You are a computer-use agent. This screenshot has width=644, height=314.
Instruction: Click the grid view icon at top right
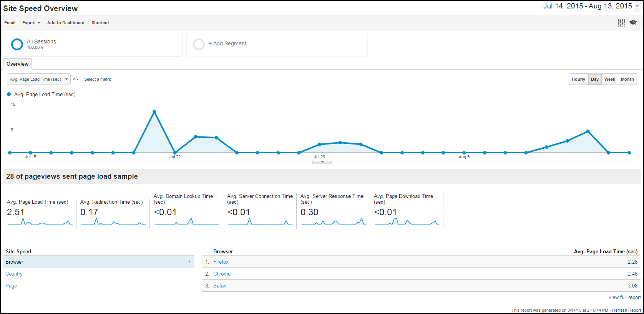click(621, 23)
